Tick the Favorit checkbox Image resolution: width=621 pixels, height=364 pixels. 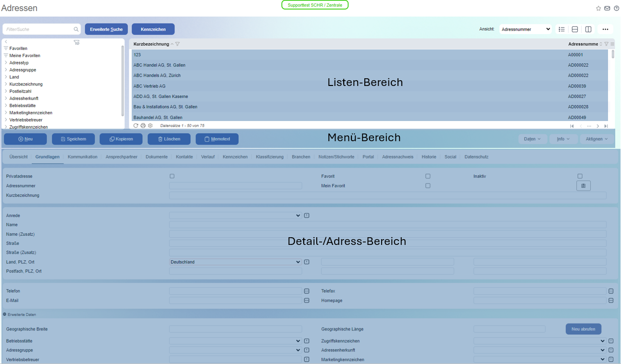pyautogui.click(x=428, y=176)
